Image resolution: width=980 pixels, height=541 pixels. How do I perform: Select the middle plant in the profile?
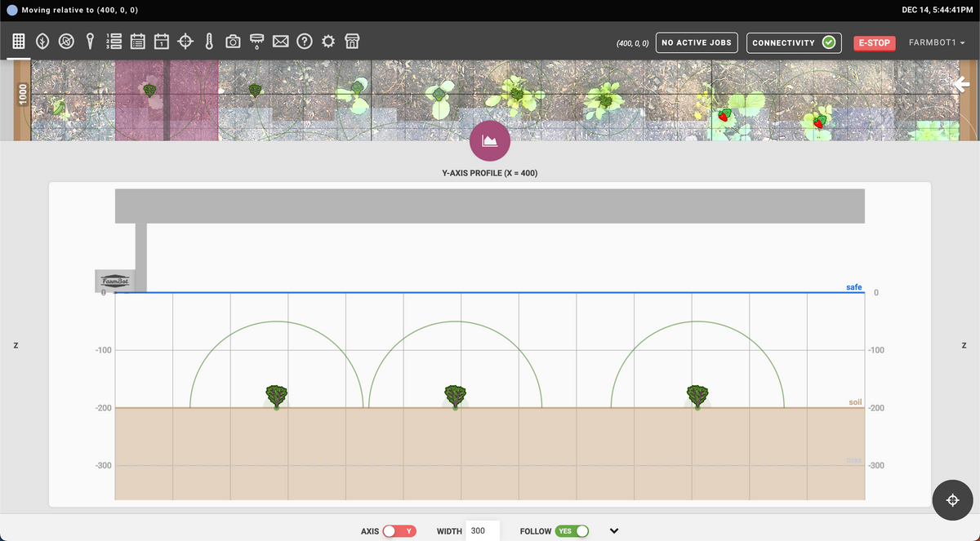pyautogui.click(x=455, y=397)
